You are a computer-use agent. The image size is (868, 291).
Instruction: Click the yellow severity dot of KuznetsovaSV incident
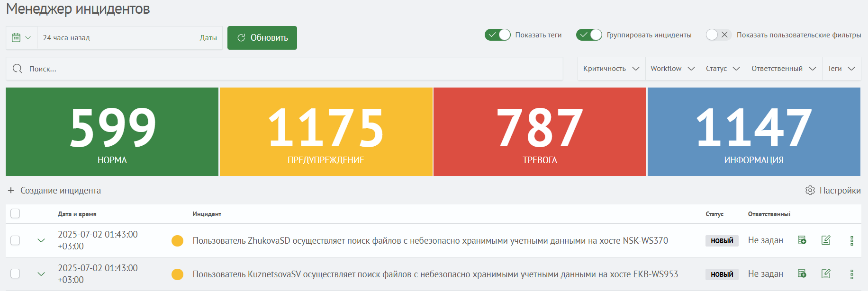[x=177, y=274]
